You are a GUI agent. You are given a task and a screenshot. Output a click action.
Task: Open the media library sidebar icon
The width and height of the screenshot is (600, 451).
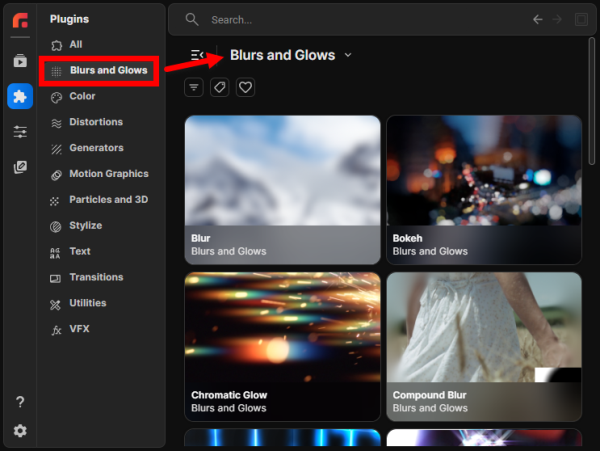(20, 61)
